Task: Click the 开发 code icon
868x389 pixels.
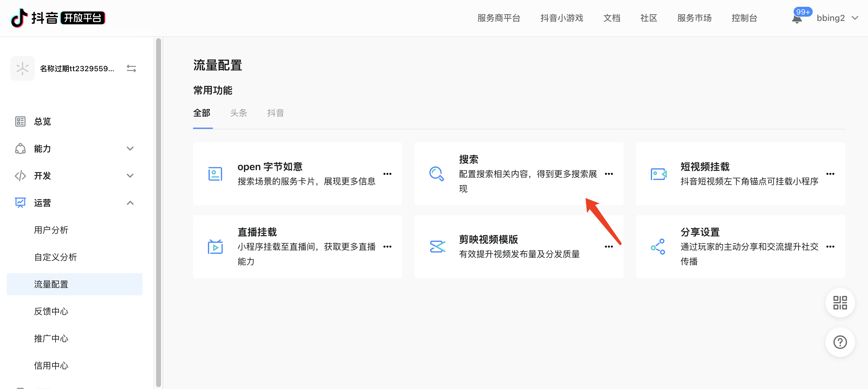Action: [20, 176]
